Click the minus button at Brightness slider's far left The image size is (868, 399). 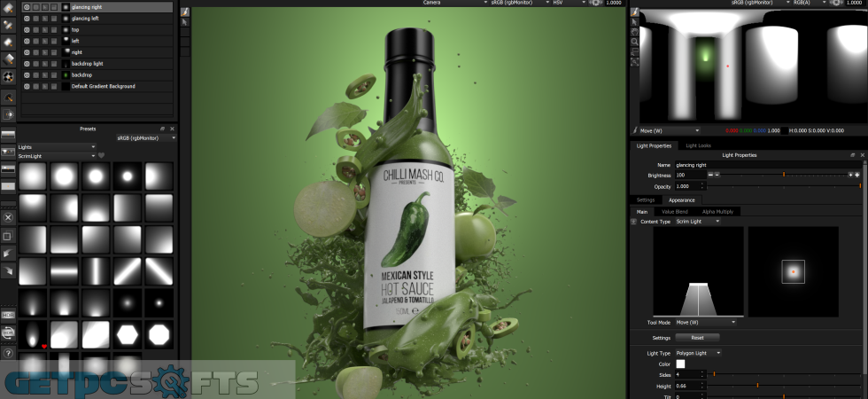(x=710, y=176)
